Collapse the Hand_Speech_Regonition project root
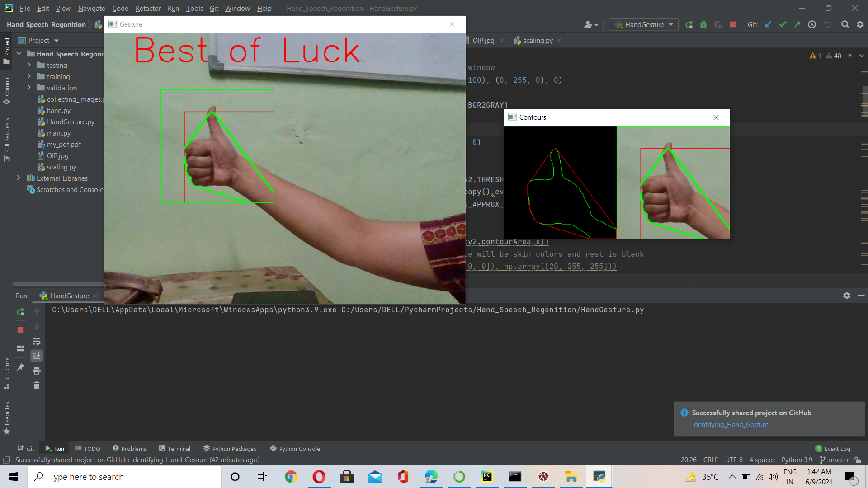Image resolution: width=868 pixels, height=488 pixels. pyautogui.click(x=19, y=53)
